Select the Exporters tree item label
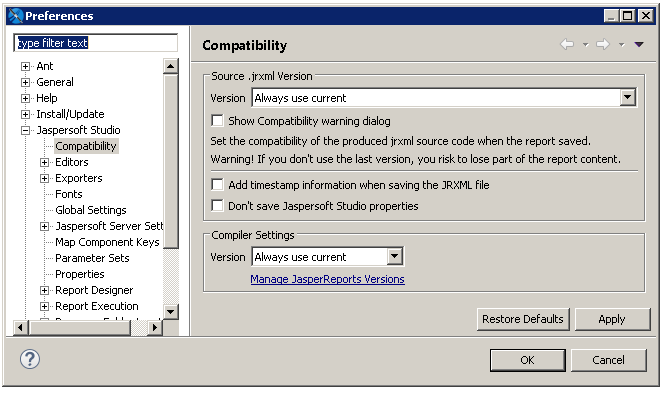 coord(79,178)
